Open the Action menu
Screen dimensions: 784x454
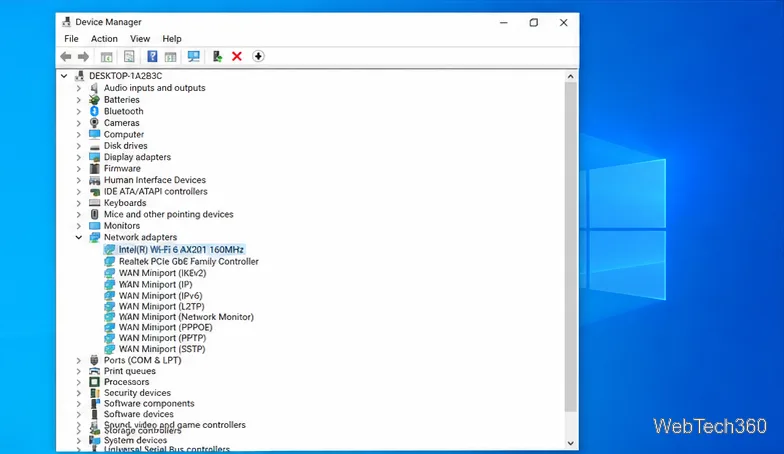[x=104, y=38]
